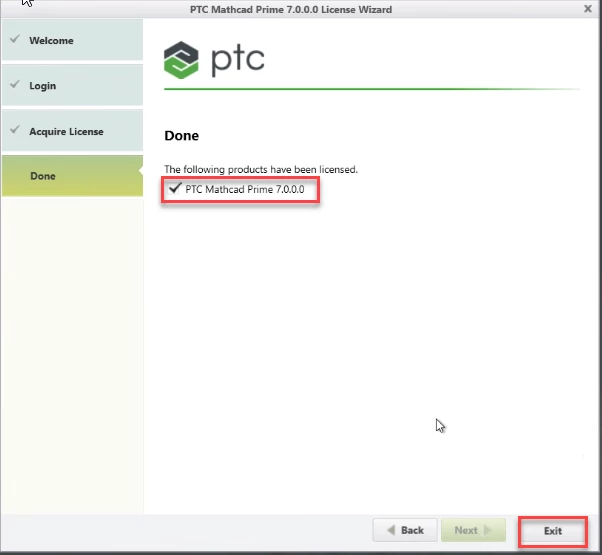Switch to the Acquire License step
The height and width of the screenshot is (555, 602).
point(72,131)
